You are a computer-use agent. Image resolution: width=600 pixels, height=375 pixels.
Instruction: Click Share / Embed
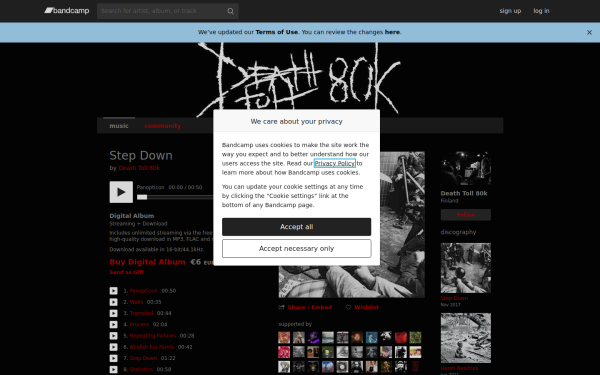tap(310, 307)
